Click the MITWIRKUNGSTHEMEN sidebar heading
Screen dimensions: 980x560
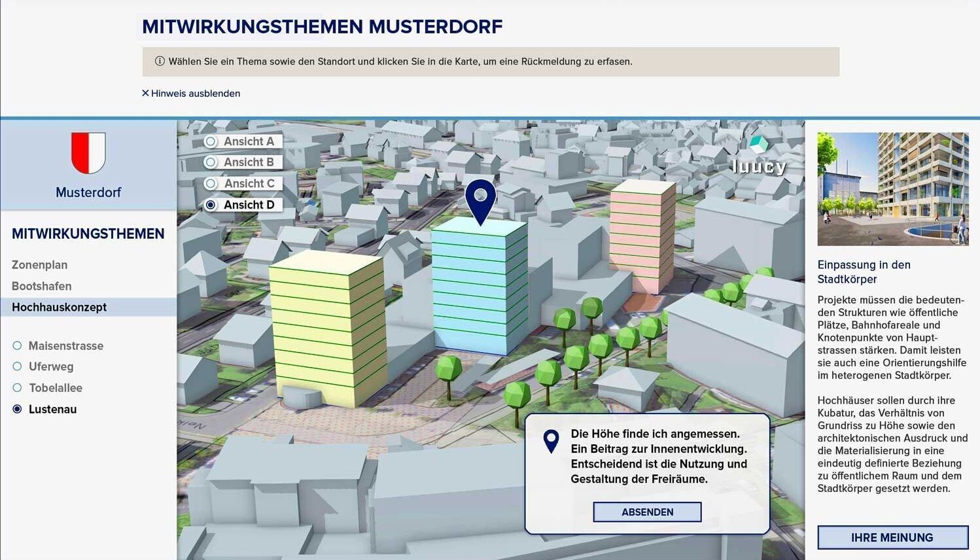88,234
